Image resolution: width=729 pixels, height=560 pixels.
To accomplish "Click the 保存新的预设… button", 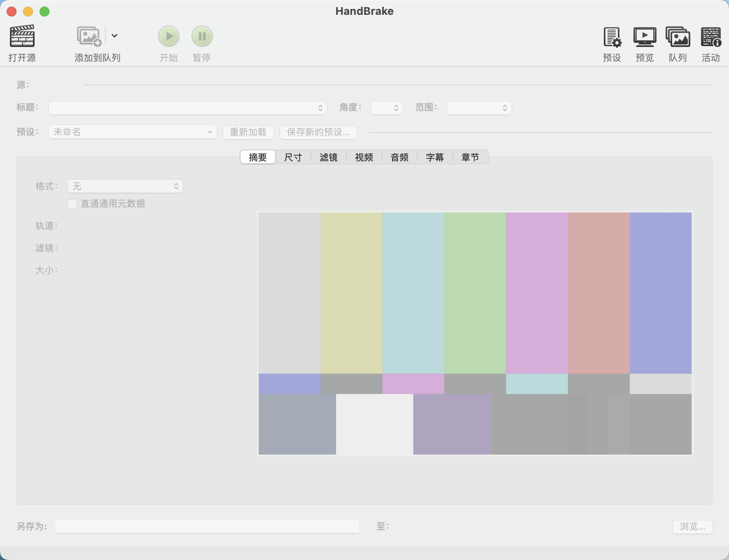I will click(318, 132).
